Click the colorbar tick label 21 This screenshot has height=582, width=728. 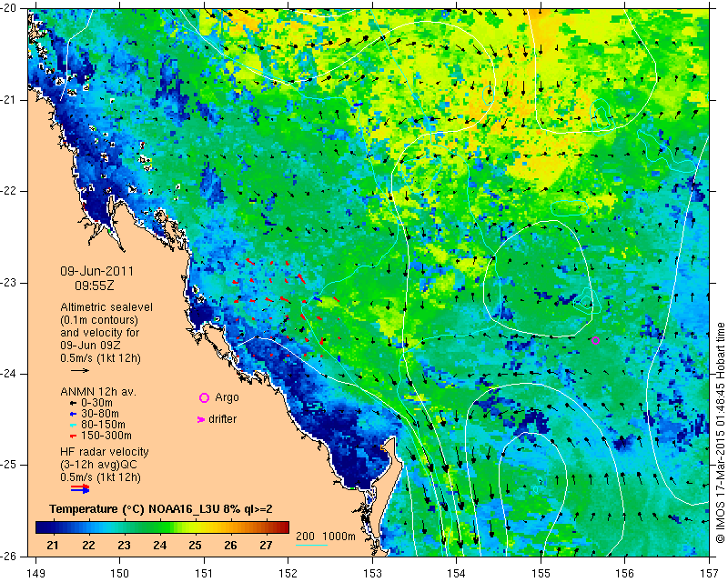tap(53, 546)
